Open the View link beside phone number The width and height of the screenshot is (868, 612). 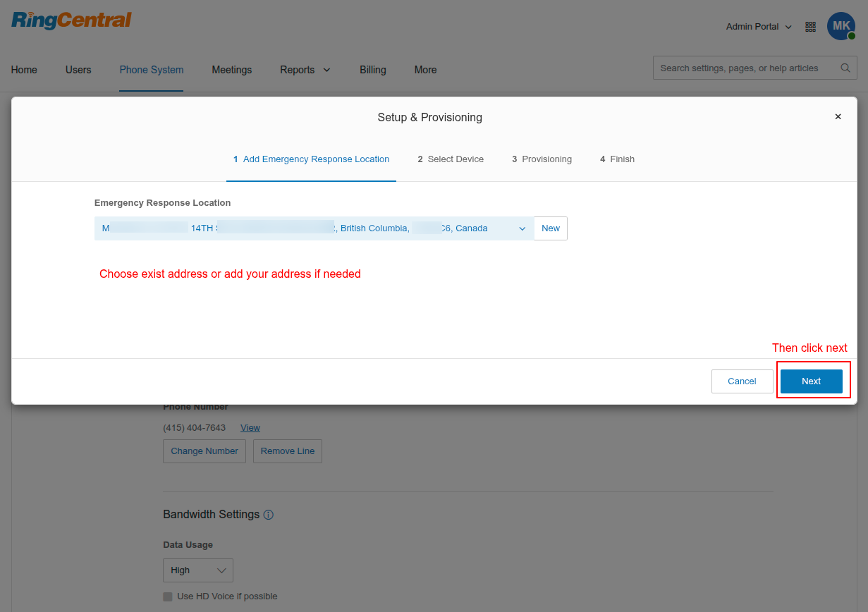tap(250, 428)
